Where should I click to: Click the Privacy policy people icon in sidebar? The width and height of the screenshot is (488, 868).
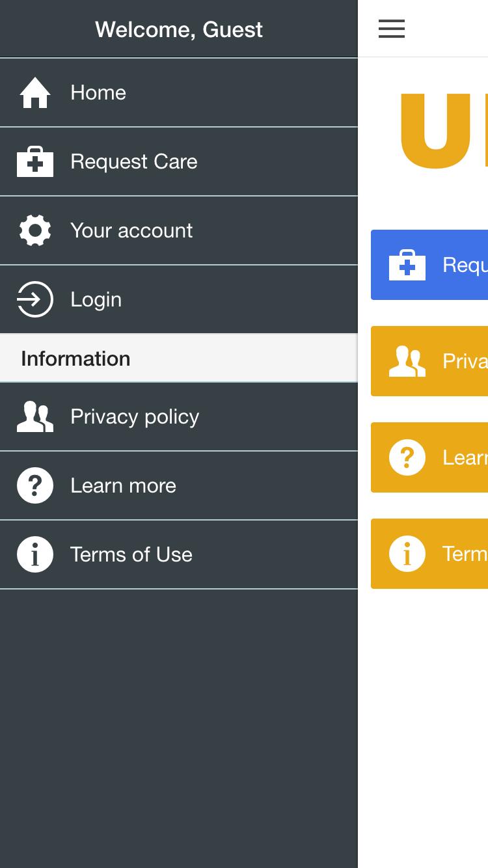pyautogui.click(x=35, y=416)
